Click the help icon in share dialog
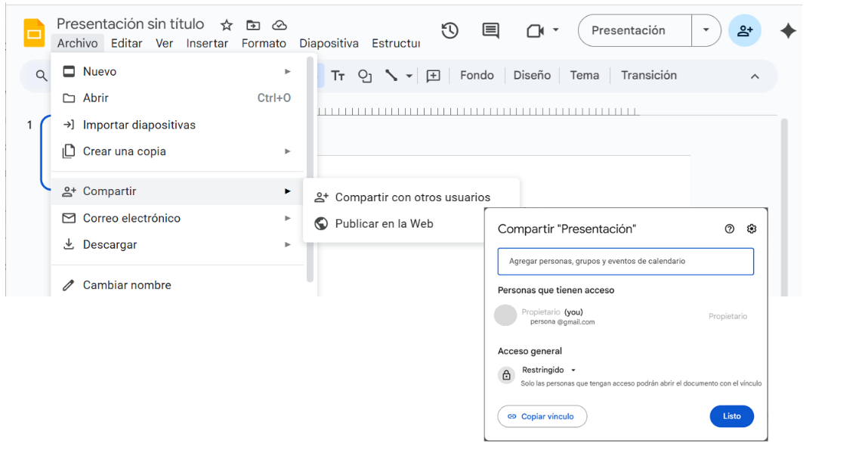The height and width of the screenshot is (456, 868). pyautogui.click(x=729, y=229)
